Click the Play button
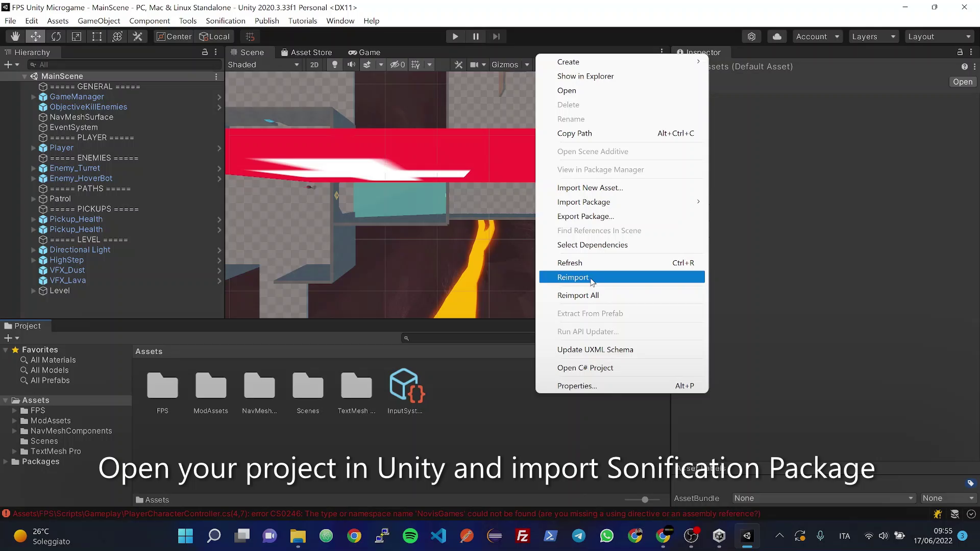 455,36
